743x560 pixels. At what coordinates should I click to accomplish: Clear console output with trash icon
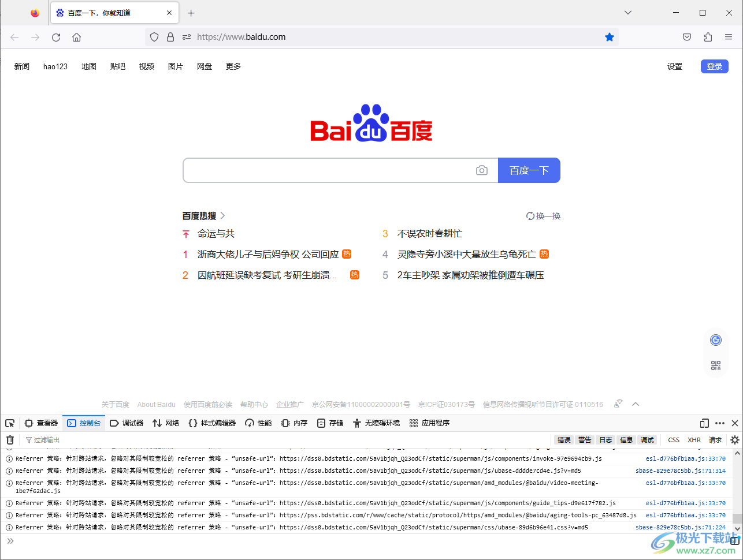click(x=10, y=440)
